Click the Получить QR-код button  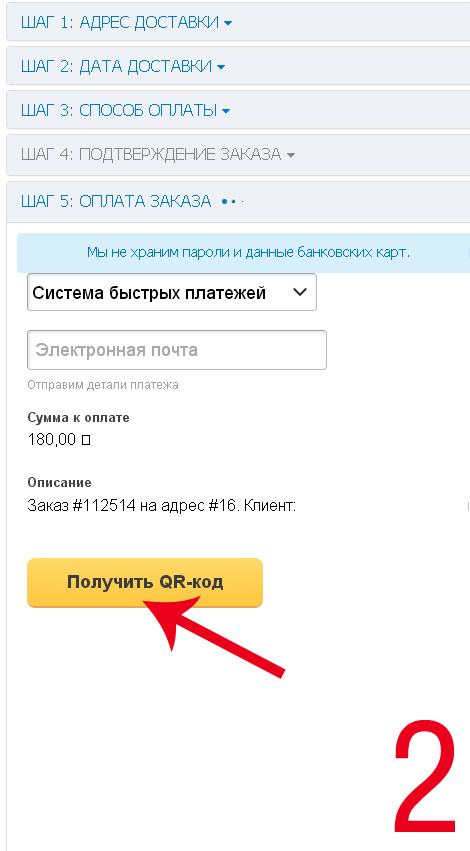pyautogui.click(x=145, y=582)
